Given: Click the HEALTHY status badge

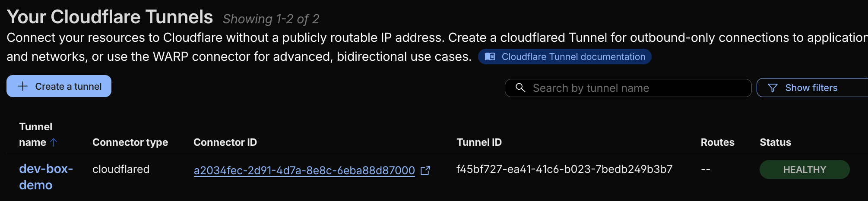Looking at the screenshot, I should pos(804,170).
